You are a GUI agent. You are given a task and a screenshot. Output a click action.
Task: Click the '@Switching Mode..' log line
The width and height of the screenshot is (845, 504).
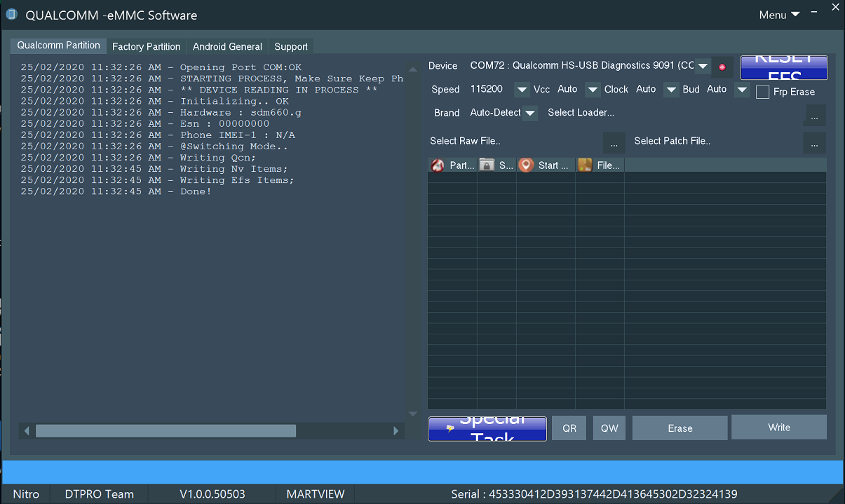[x=154, y=147]
